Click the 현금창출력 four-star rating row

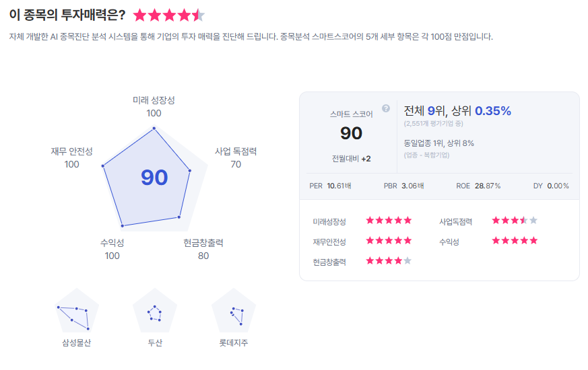point(388,261)
